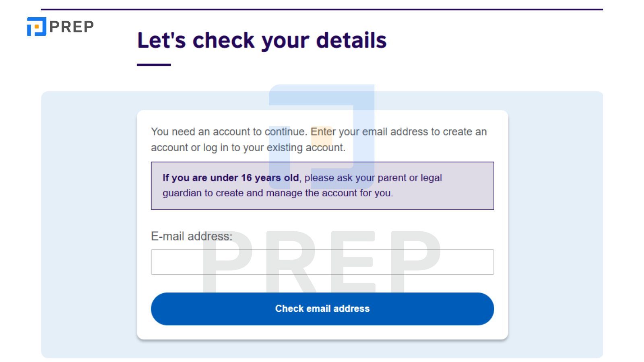Click the white card margin below the blue button
The width and height of the screenshot is (644, 362).
point(322,332)
